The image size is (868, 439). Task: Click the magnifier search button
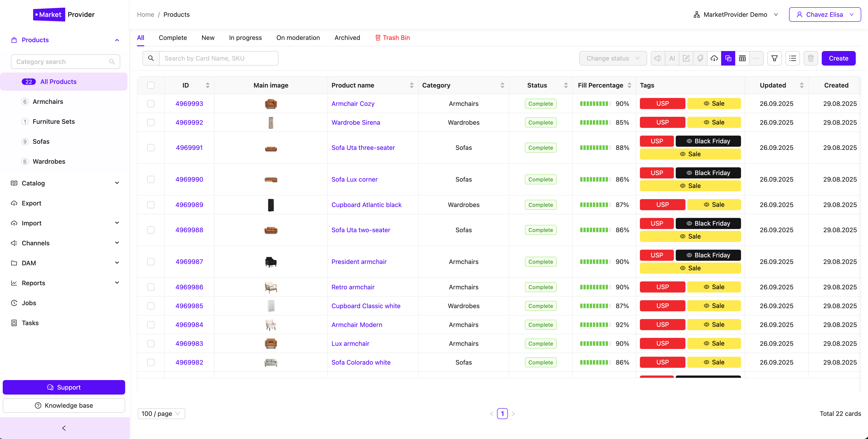click(151, 58)
